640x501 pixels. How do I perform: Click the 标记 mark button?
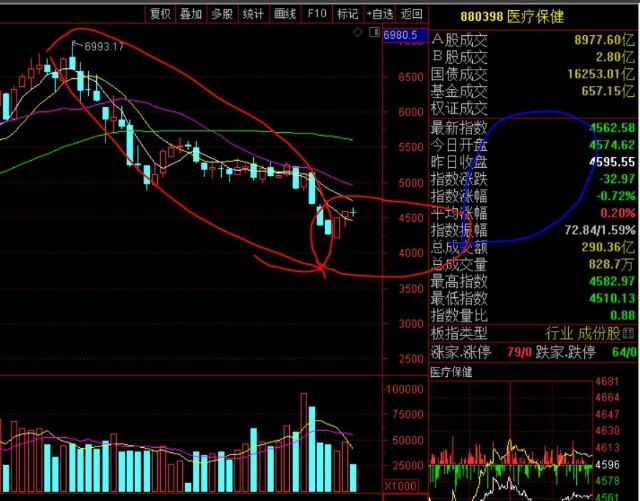(x=347, y=14)
